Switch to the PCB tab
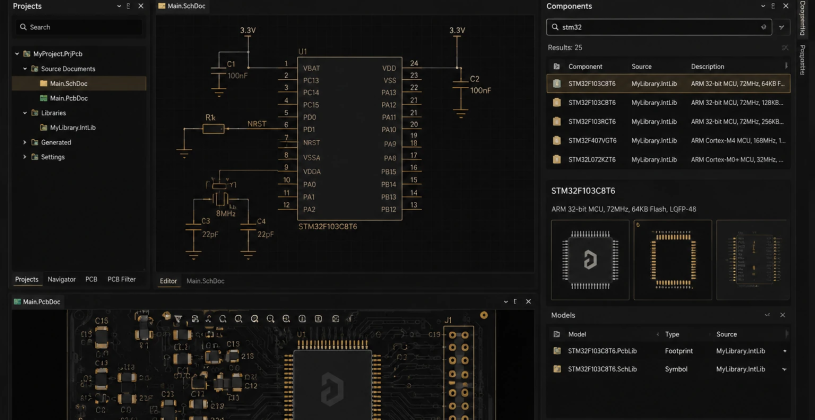 91,279
